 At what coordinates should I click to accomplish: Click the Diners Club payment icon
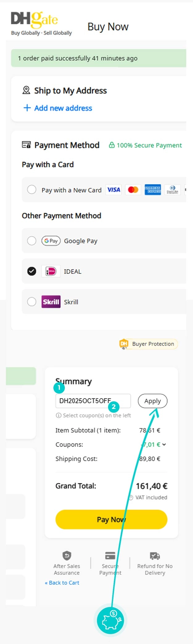(x=172, y=190)
